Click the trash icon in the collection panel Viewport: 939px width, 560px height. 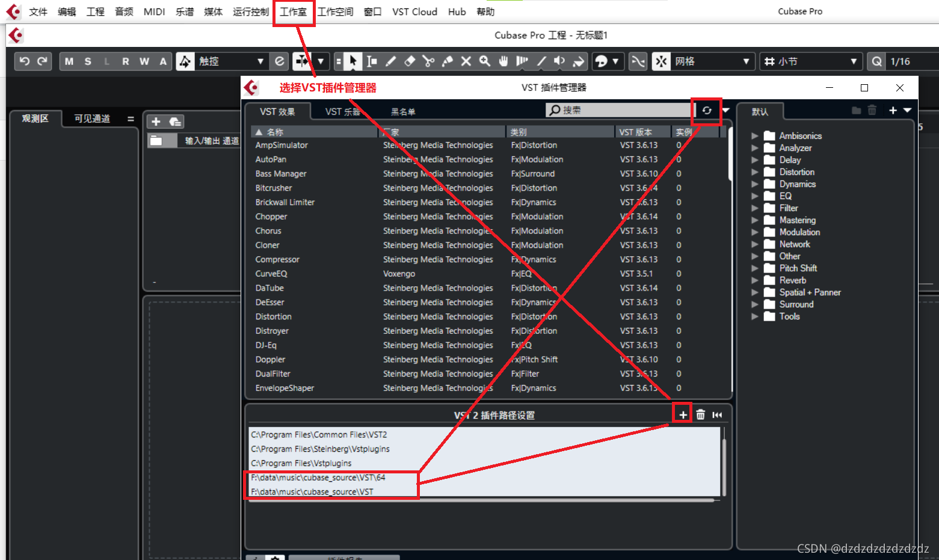872,110
